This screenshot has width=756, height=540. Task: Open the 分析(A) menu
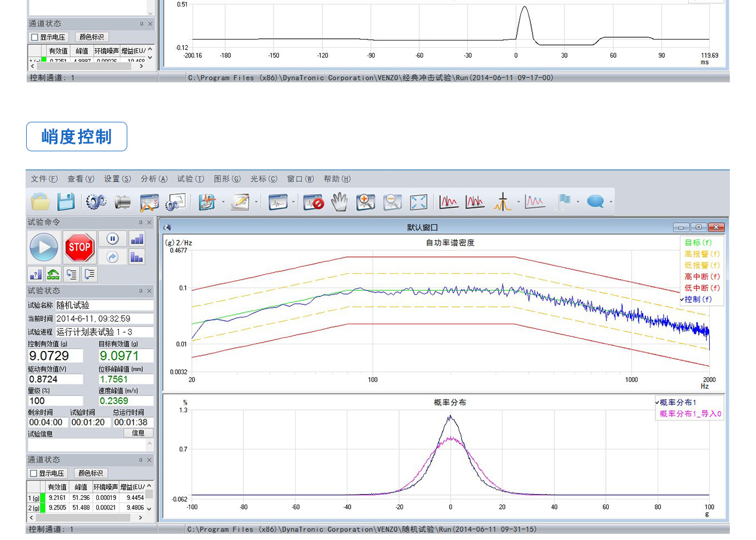153,179
